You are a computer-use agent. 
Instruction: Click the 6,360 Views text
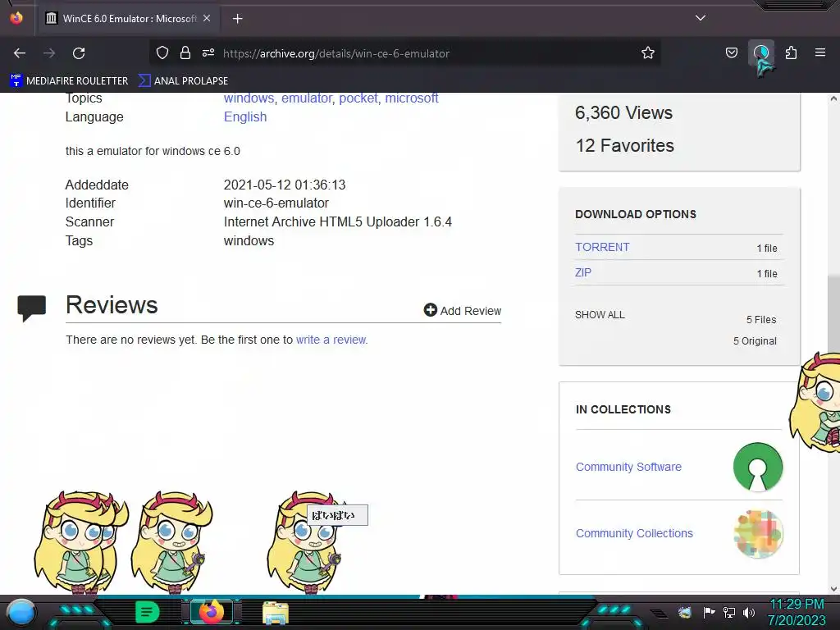point(623,112)
